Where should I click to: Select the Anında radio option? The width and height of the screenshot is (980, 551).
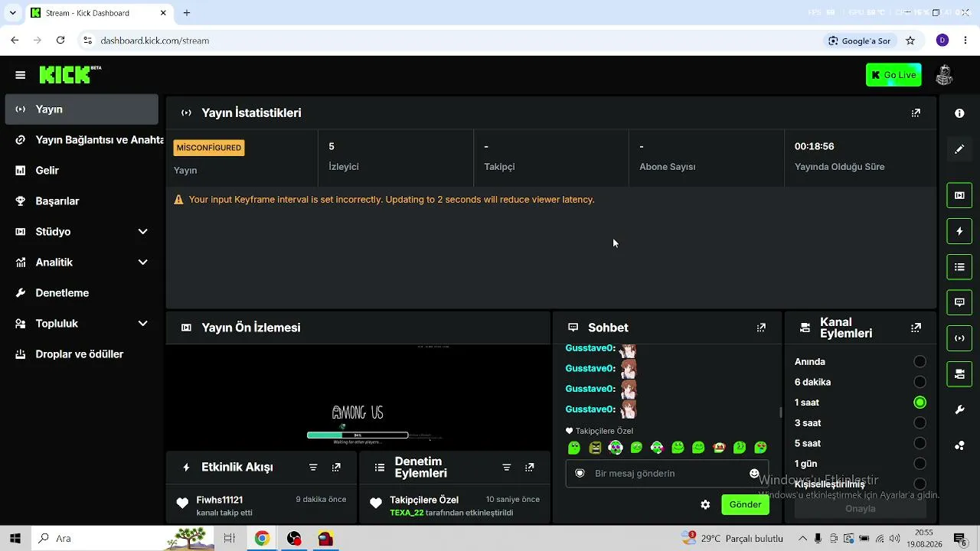920,362
